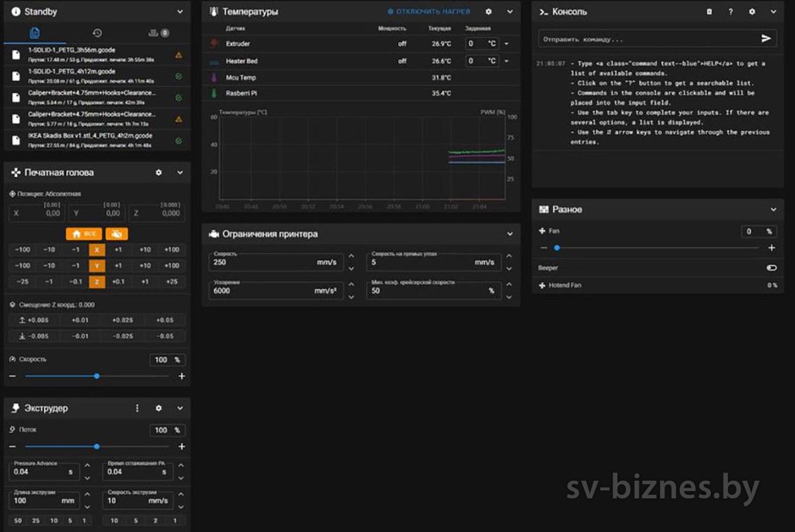Decrease Ускорение limit with down arrow
The image size is (795, 532).
(x=351, y=295)
